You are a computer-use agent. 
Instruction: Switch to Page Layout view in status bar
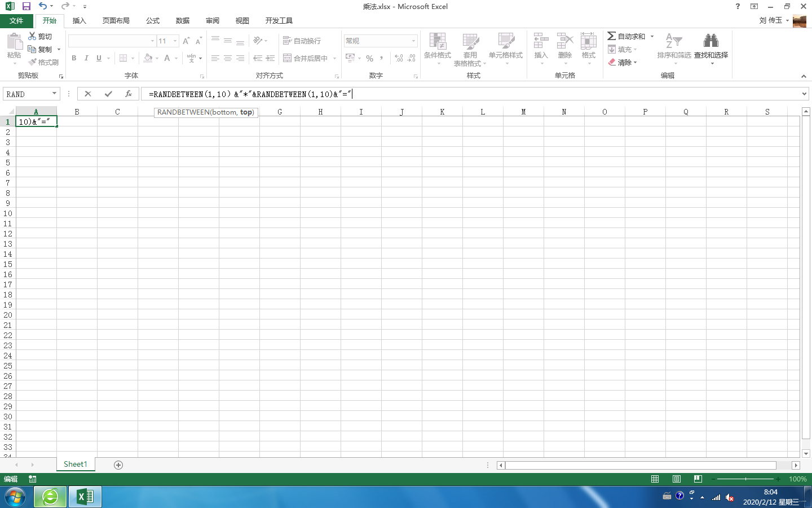coord(676,479)
